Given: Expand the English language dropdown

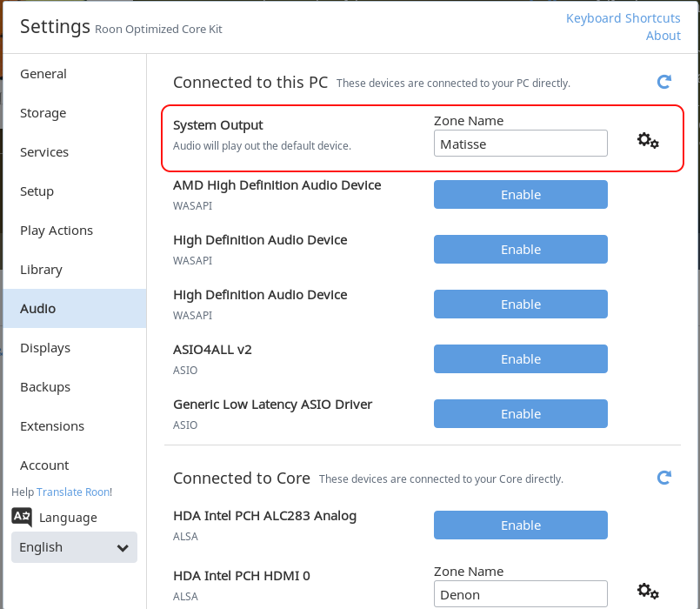Looking at the screenshot, I should (74, 547).
